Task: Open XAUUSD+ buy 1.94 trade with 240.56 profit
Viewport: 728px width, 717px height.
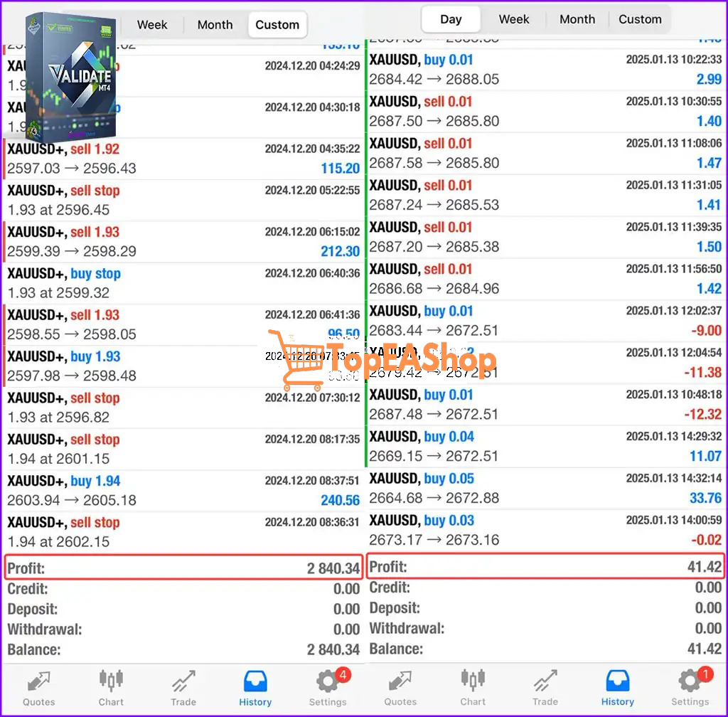Action: 183,491
